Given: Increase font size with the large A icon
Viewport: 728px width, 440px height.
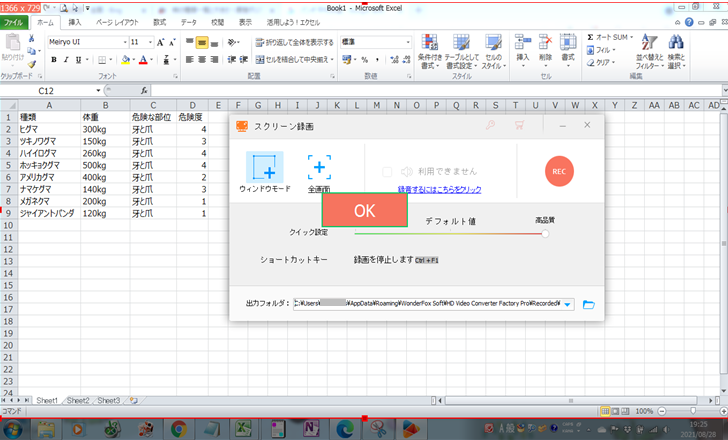Looking at the screenshot, I should click(x=160, y=42).
